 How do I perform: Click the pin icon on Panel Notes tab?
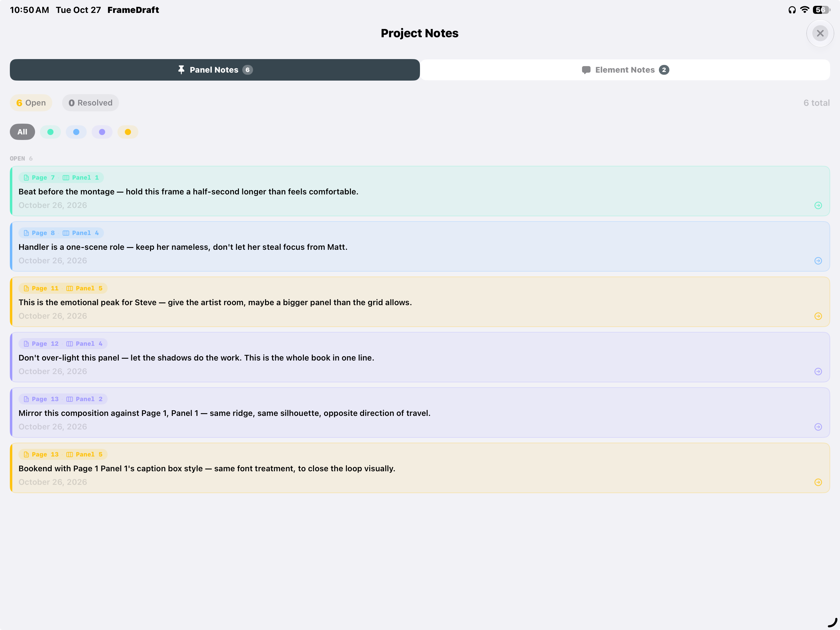[x=181, y=70]
